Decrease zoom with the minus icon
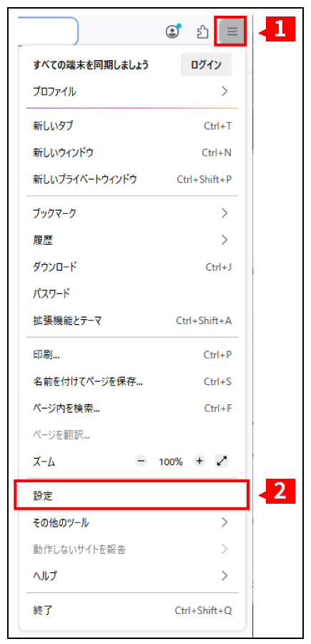 click(x=141, y=462)
